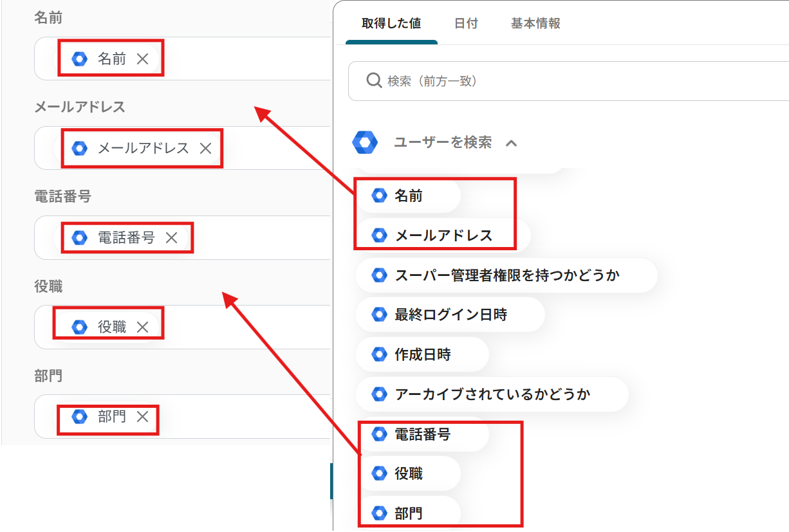Screen dimensions: 789x532
Task: Click the 電話番号 field label on the left
Action: tap(62, 197)
